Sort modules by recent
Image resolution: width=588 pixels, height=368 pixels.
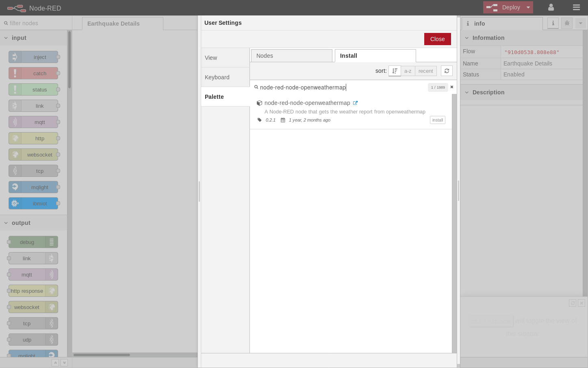coord(426,71)
